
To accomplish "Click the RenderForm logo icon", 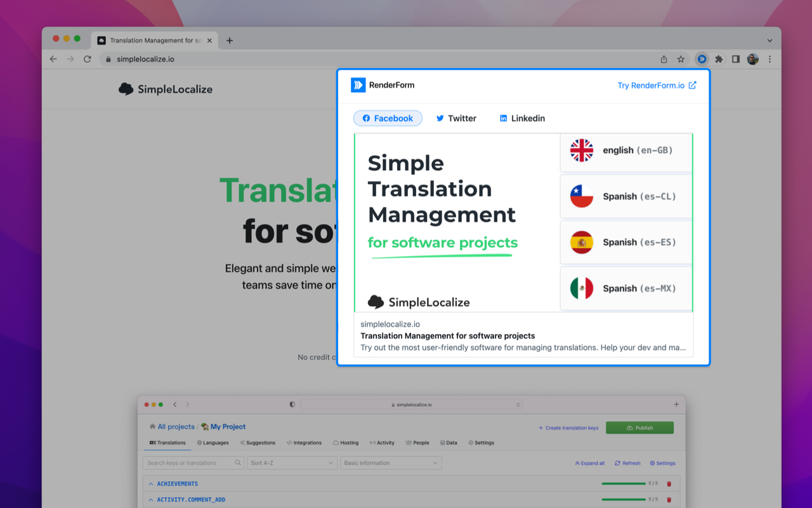I will tap(358, 84).
